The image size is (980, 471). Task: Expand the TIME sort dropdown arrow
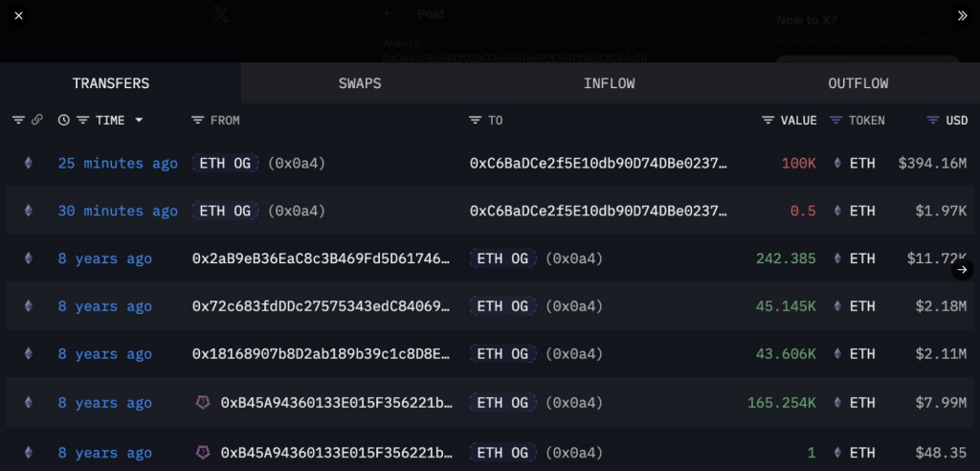(x=139, y=121)
